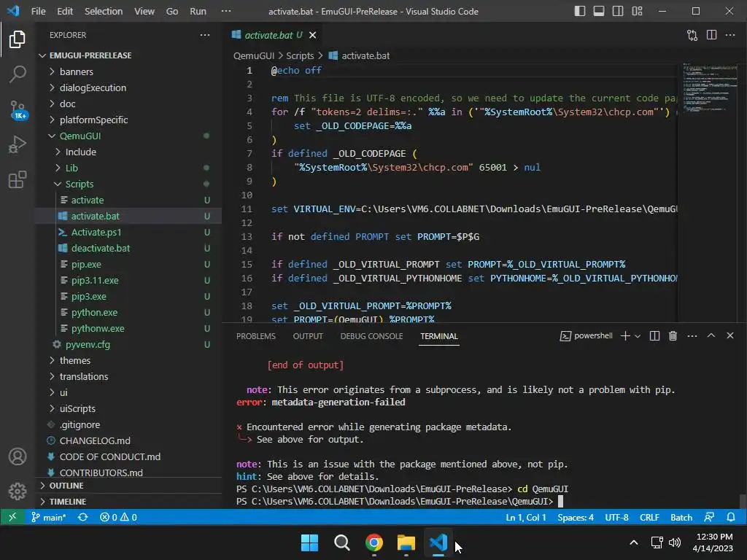Show more menus via title bar ellipsis

226,11
